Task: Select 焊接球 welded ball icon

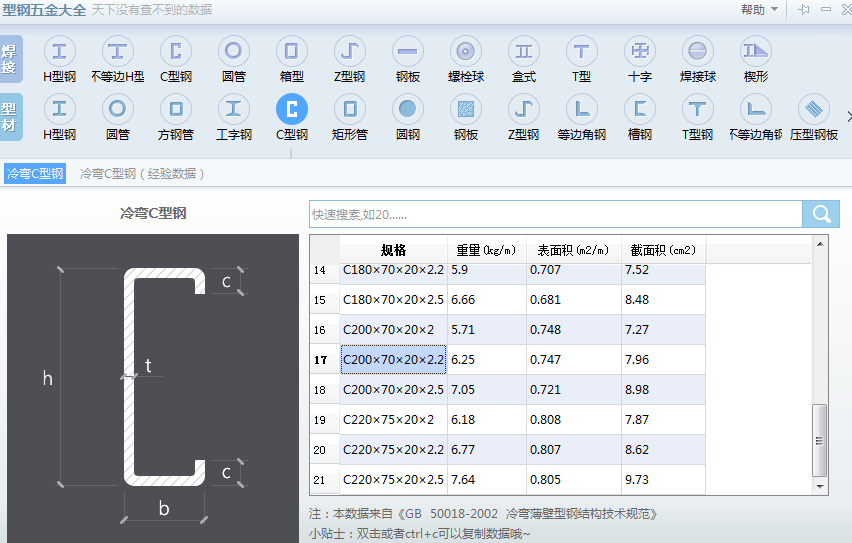Action: coord(698,52)
